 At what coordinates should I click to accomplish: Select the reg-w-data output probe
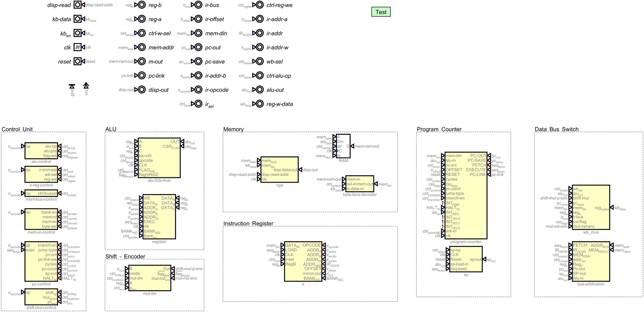pos(260,104)
